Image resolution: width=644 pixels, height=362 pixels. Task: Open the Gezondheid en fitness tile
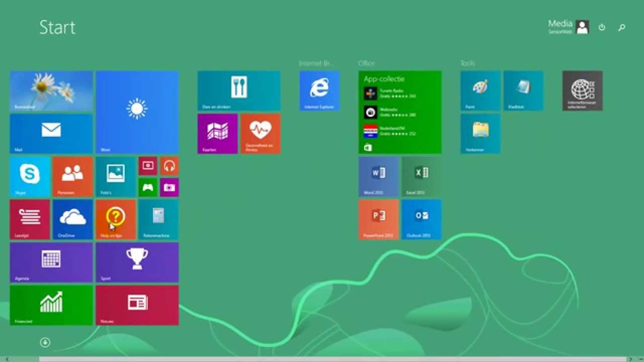pos(261,134)
